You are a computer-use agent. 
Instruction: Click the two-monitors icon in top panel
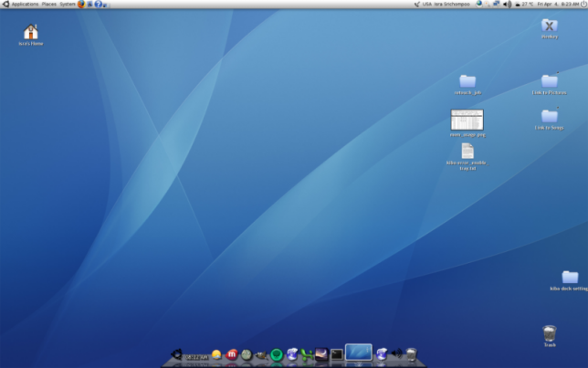497,4
